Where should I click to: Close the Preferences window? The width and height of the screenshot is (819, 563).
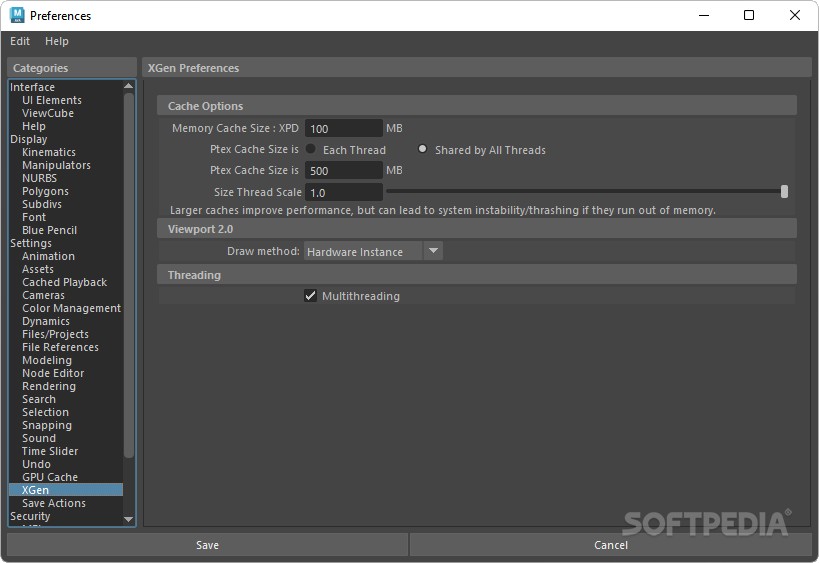794,15
